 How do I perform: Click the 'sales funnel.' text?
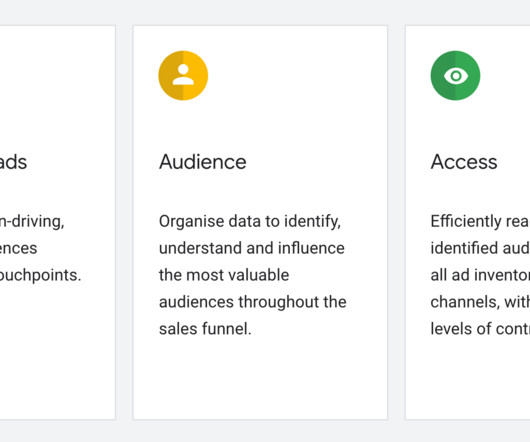tap(205, 329)
